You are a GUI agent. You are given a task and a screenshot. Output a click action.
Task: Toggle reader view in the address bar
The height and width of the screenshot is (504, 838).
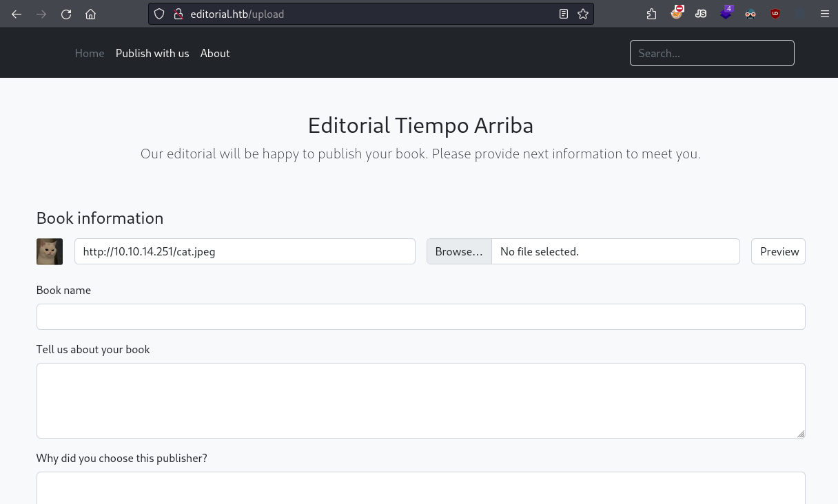point(564,14)
